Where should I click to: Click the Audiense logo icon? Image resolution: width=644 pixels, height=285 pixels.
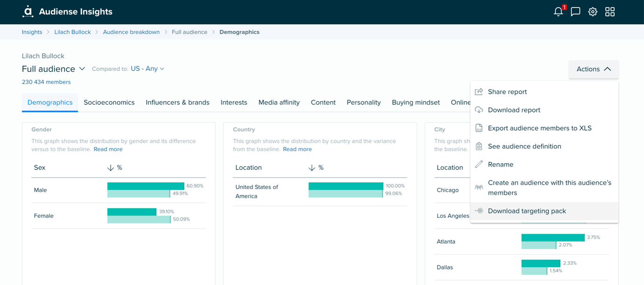tap(28, 12)
